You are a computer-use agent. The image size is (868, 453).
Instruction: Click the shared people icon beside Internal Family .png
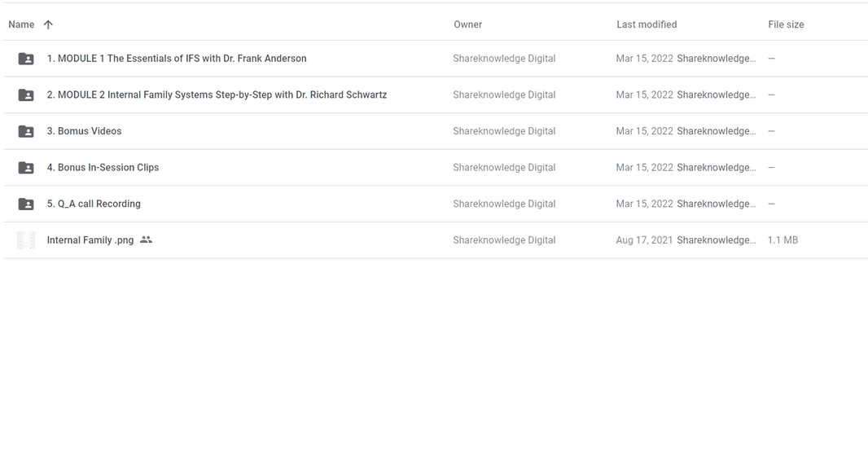(147, 240)
